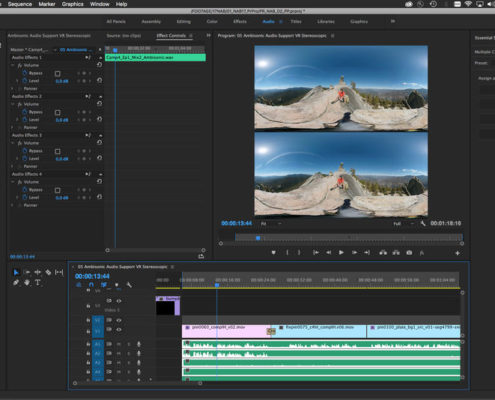Step back one frame
The height and width of the screenshot is (400, 495).
click(x=328, y=253)
